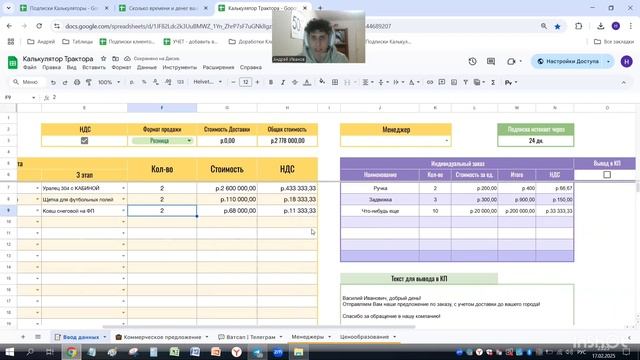Bookmark the page with the star icon
This screenshot has width=640, height=360.
click(557, 26)
